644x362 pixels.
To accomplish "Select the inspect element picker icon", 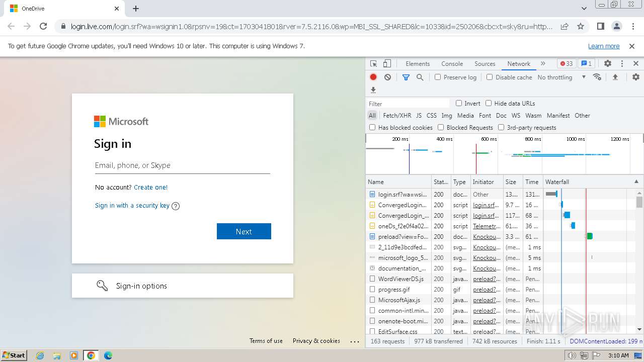I will pyautogui.click(x=373, y=64).
